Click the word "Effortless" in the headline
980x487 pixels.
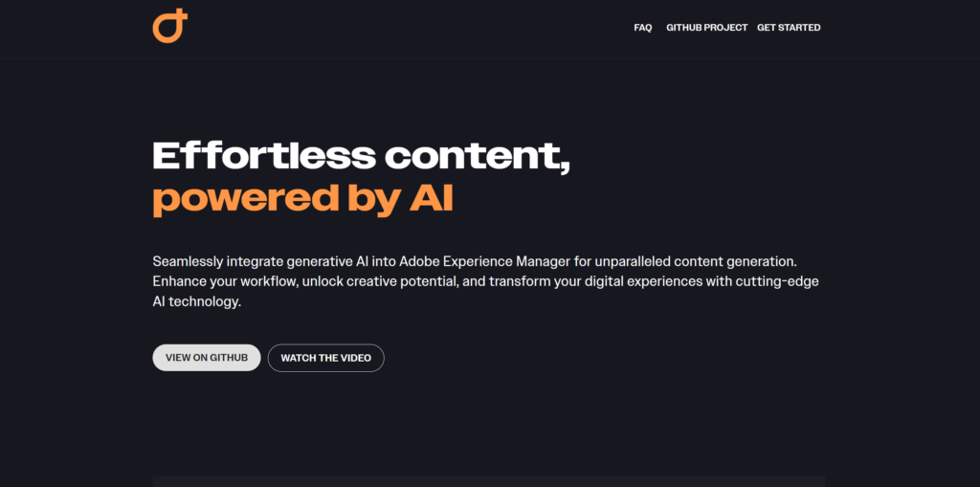pyautogui.click(x=262, y=155)
